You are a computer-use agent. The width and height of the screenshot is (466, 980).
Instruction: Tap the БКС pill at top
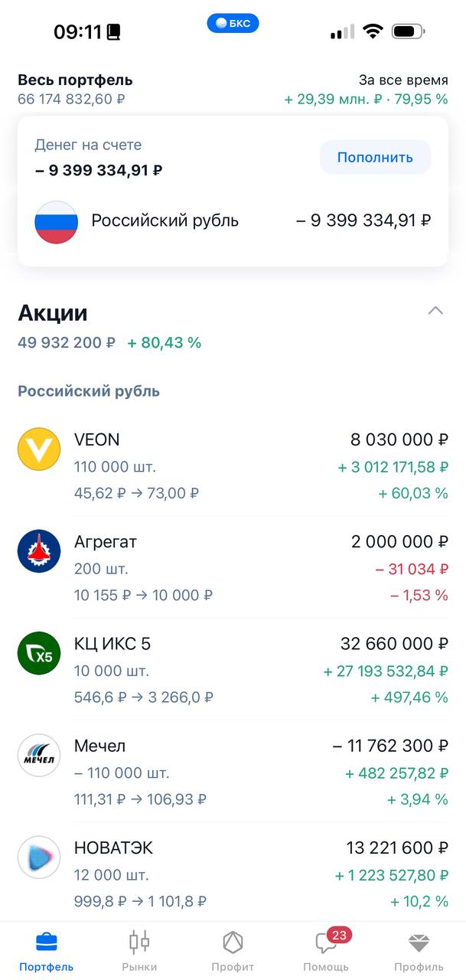tap(233, 24)
